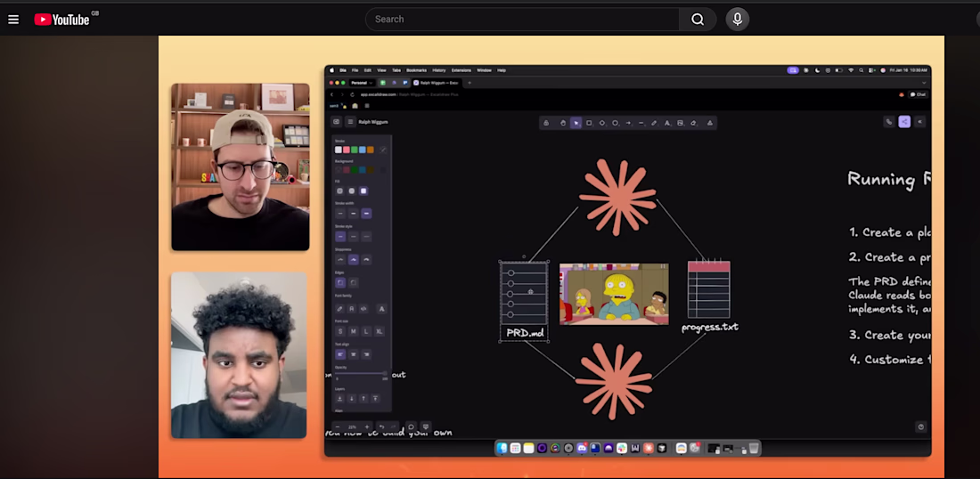Screen dimensions: 980x479
Task: Toggle the canvas lock tool
Action: [546, 123]
